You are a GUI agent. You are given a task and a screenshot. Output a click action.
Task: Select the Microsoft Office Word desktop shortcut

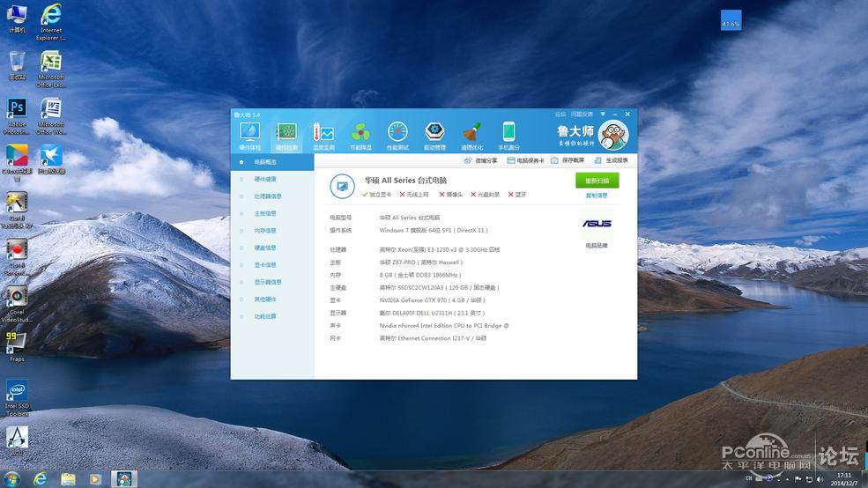pyautogui.click(x=51, y=116)
